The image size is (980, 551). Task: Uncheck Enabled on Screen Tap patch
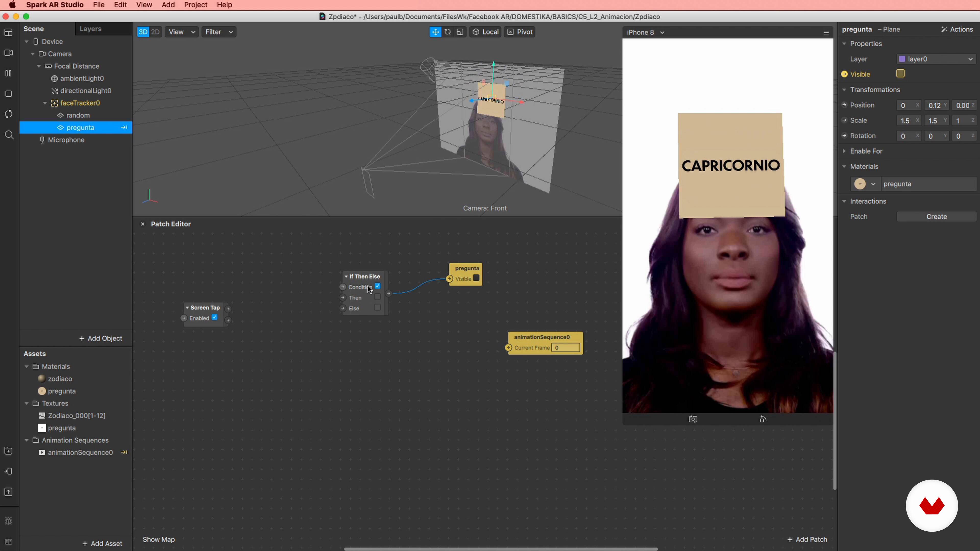215,318
